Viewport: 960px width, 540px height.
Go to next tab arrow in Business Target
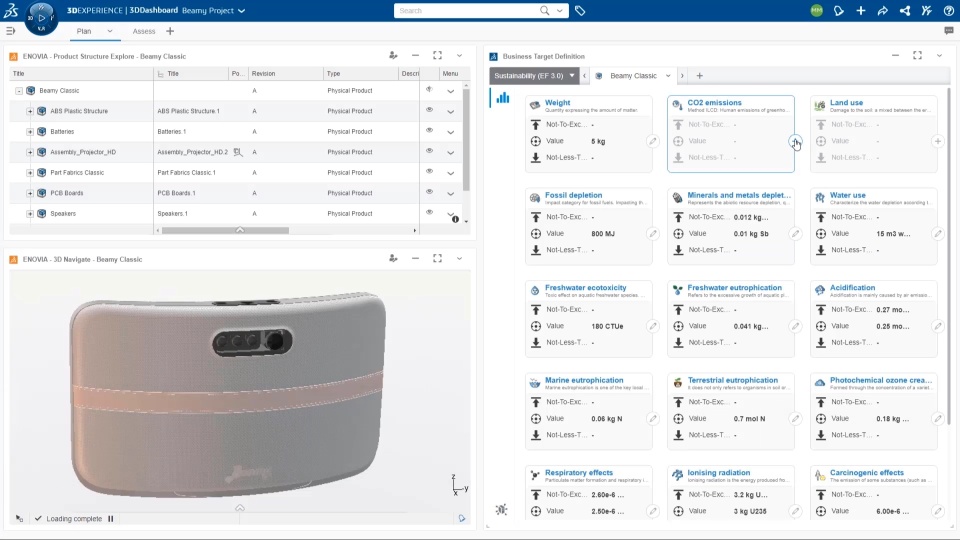click(x=682, y=76)
